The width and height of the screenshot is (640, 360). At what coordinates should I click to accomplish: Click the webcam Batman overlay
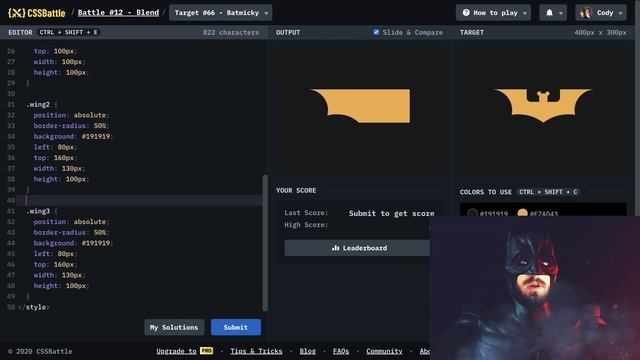(x=535, y=288)
